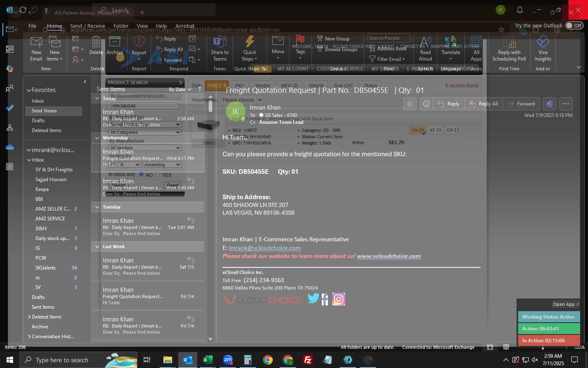Screen dimensions: 588x368
Task: Open the Filter Email dropdown
Action: pos(387,59)
